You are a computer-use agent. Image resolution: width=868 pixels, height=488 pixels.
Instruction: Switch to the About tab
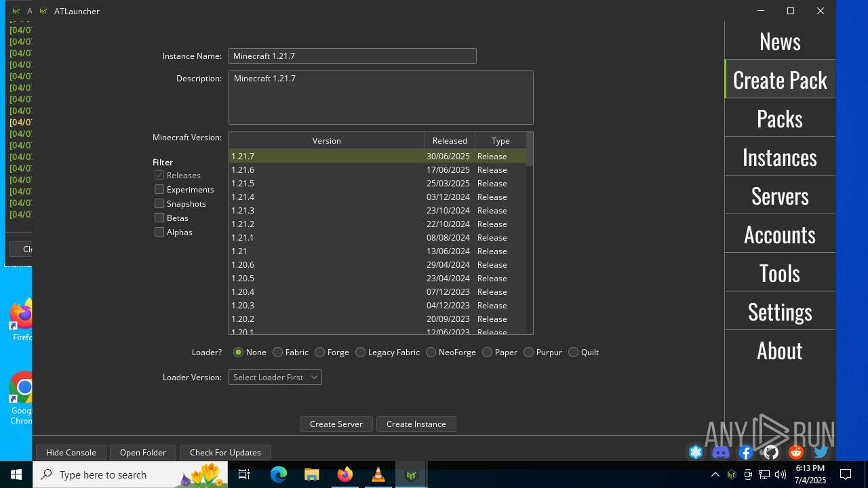(x=780, y=350)
